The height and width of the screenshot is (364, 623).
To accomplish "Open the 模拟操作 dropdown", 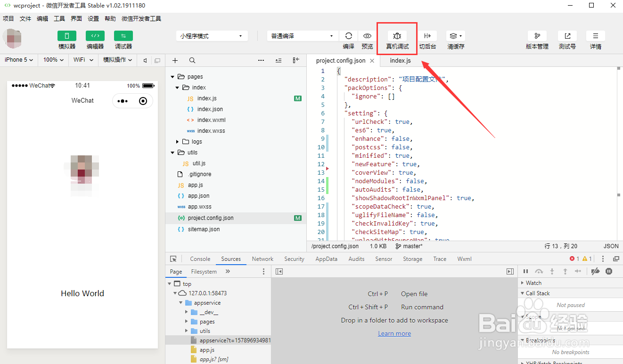I will pyautogui.click(x=117, y=60).
